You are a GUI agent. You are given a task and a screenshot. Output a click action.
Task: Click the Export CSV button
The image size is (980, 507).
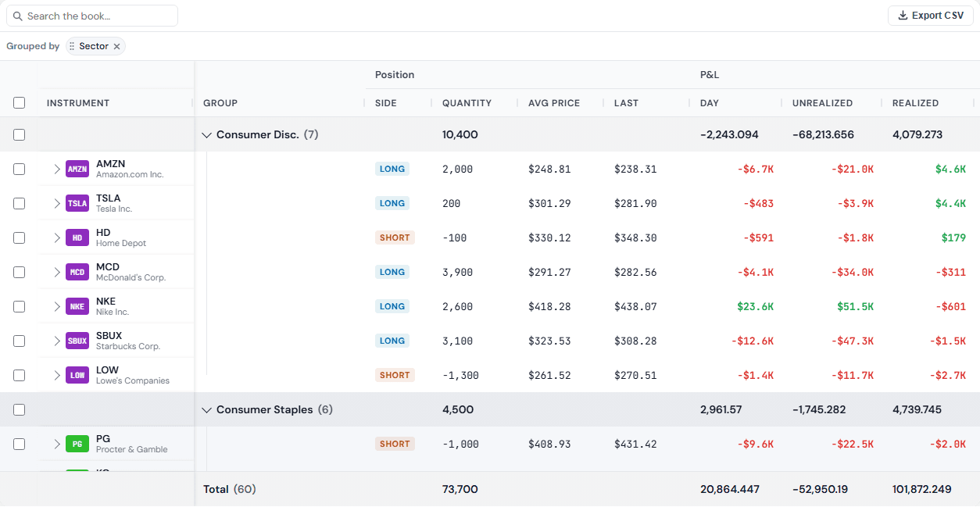click(x=931, y=16)
